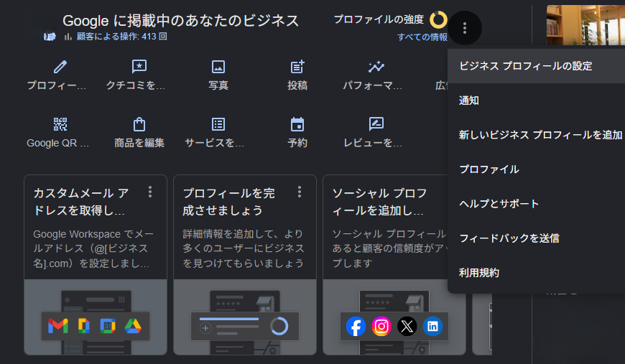This screenshot has height=364, width=625.
Task: Click the Google に掲載中のあなたのビジネス heading
Action: point(180,20)
